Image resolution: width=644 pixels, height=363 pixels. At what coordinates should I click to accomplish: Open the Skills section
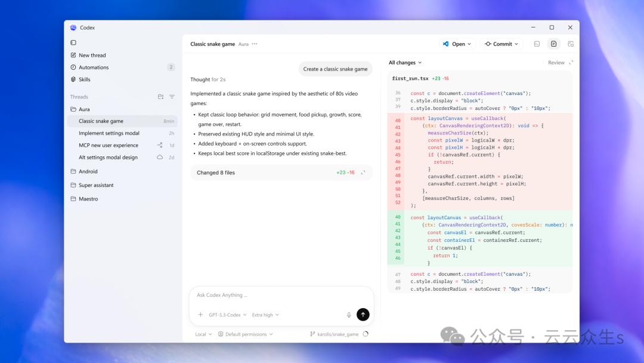tap(80, 79)
